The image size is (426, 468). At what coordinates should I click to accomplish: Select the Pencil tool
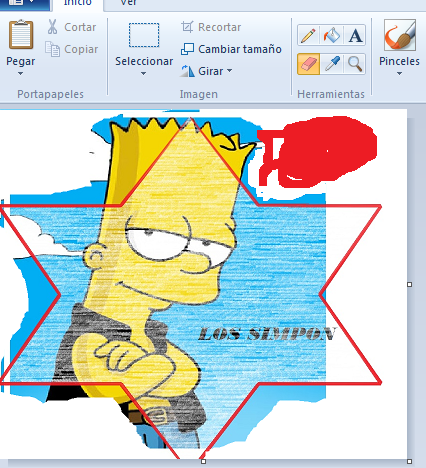tap(308, 35)
